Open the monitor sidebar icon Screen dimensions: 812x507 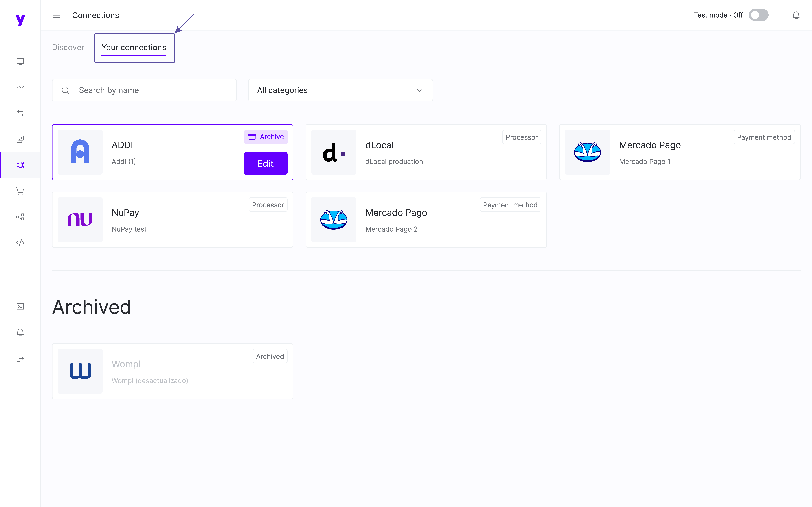pyautogui.click(x=20, y=62)
